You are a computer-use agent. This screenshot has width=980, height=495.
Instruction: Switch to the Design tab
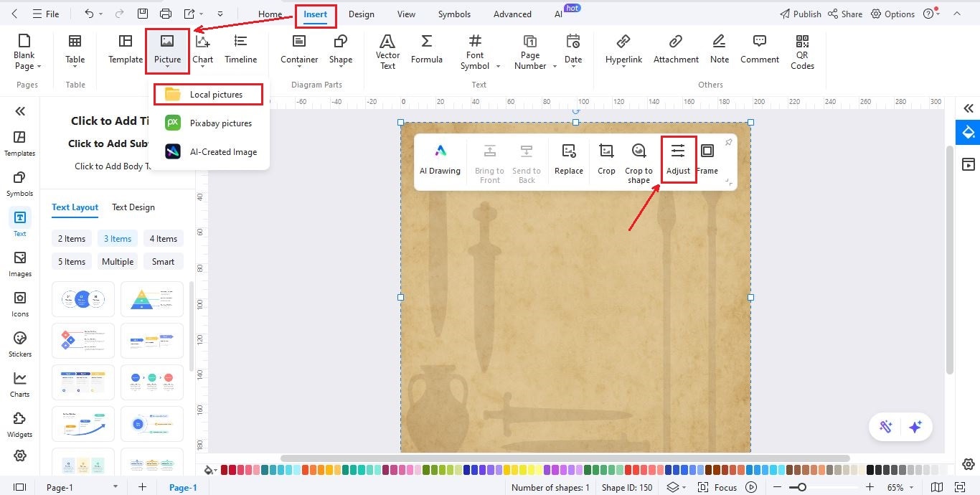[x=361, y=14]
